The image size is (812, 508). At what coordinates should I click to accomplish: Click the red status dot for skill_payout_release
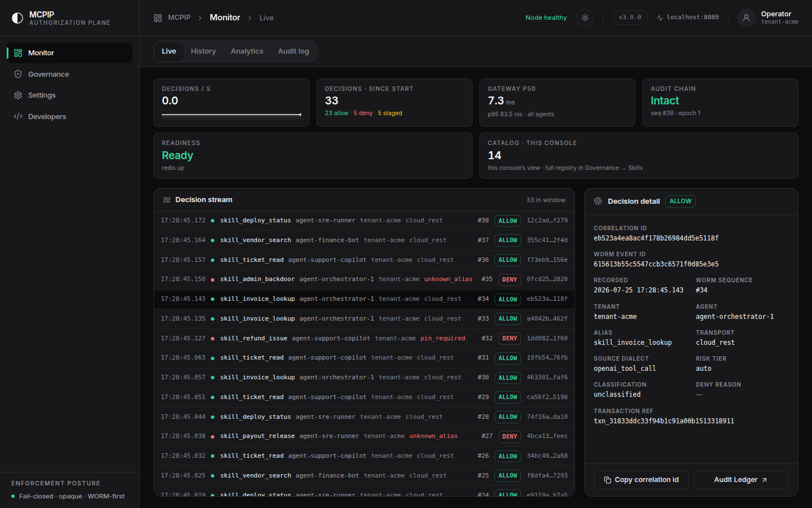pos(213,437)
